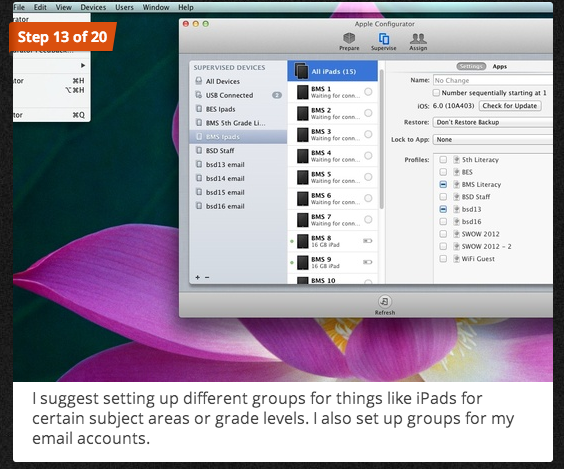Select the BMS Ipads group
This screenshot has width=564, height=469.
(x=238, y=137)
